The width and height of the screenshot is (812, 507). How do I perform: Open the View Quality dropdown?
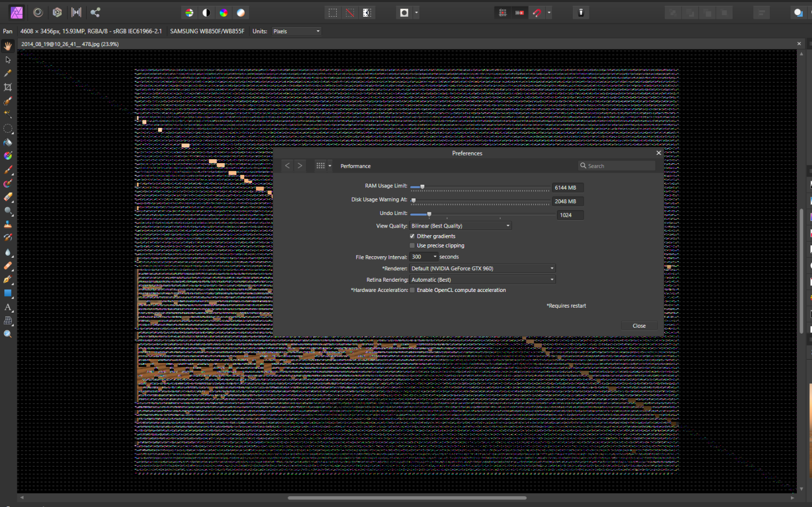[460, 225]
